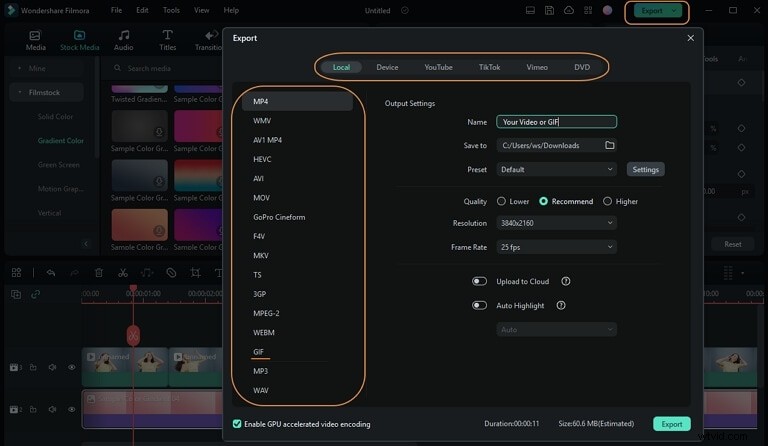This screenshot has width=768, height=446.
Task: Open the Resolution dropdown
Action: click(556, 223)
